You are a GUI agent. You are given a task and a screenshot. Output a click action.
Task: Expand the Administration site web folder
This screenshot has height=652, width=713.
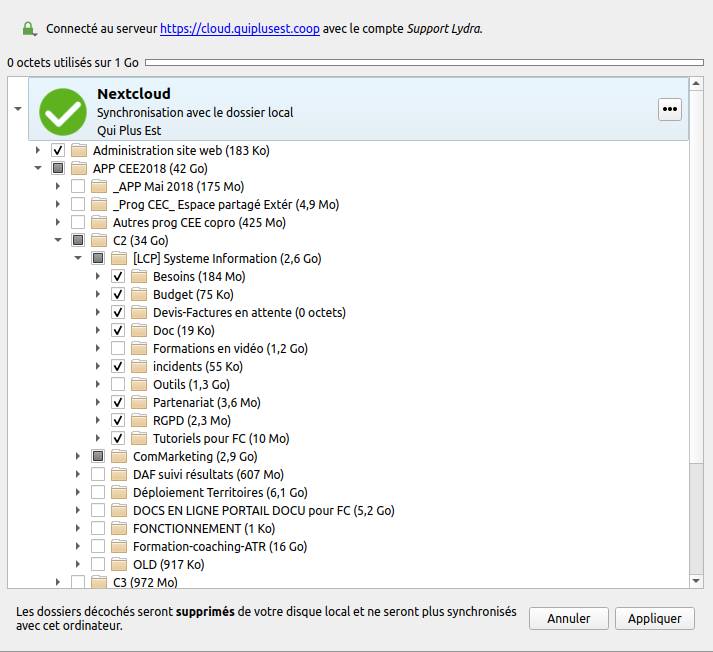coord(38,150)
